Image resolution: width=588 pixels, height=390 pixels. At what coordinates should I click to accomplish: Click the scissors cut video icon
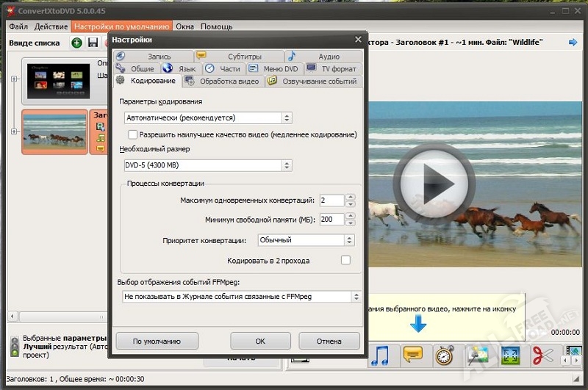point(542,356)
